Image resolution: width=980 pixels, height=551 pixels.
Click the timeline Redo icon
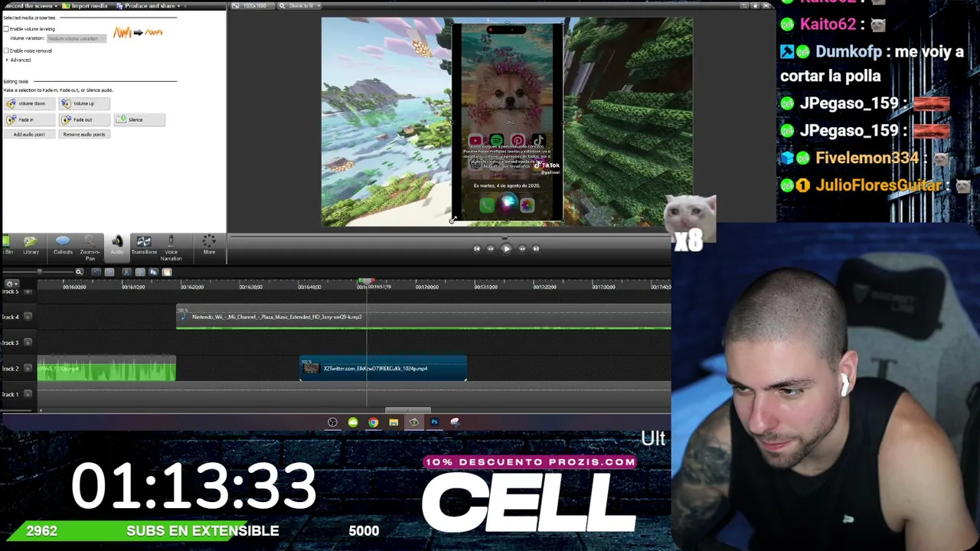(109, 272)
